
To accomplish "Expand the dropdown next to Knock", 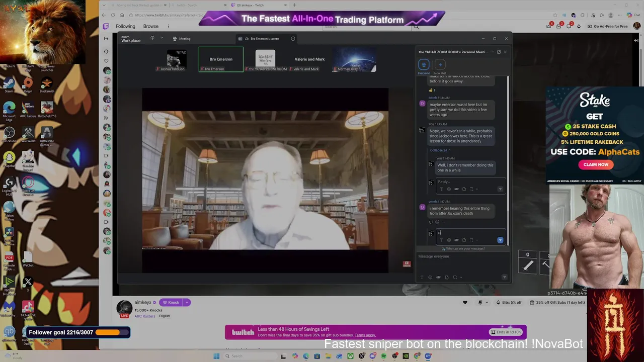I will pos(187,302).
